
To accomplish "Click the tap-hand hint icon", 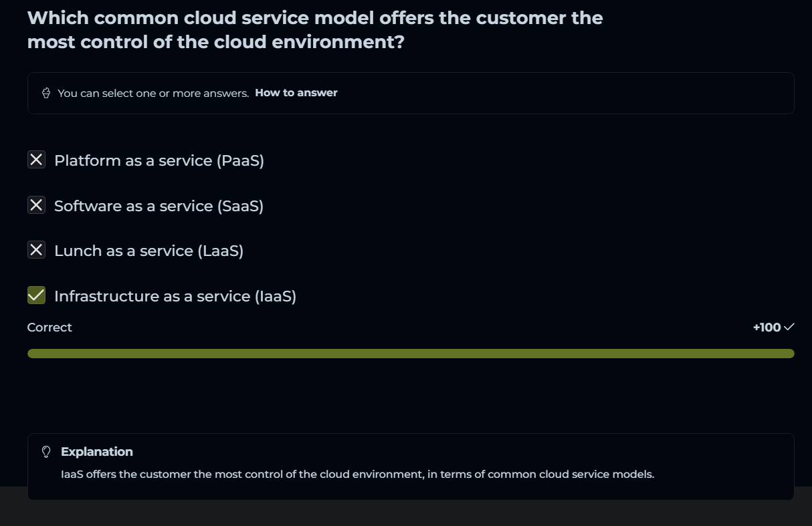I will (x=46, y=93).
